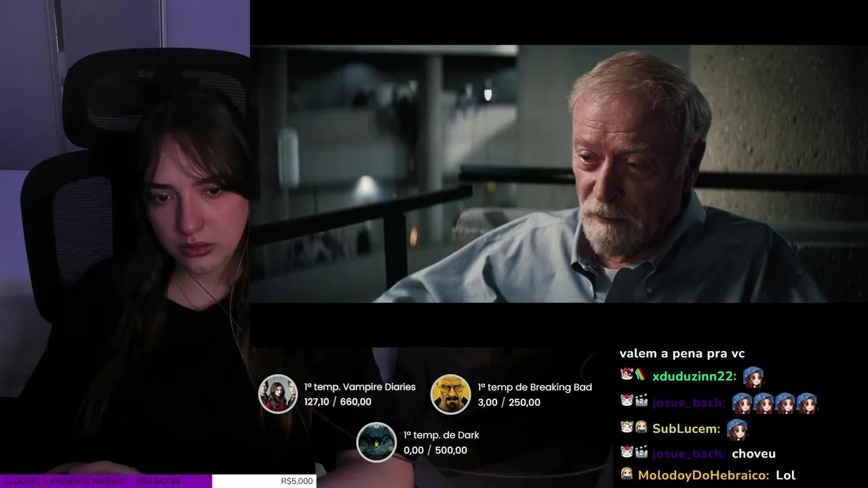Click xduduzinn22's crowned cat badge
Screen dimensions: 868x488
(627, 374)
